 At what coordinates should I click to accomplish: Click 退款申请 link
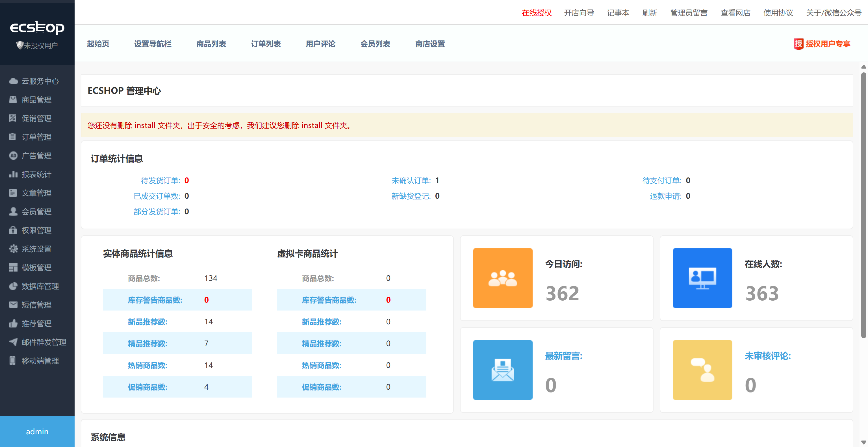[x=665, y=196]
